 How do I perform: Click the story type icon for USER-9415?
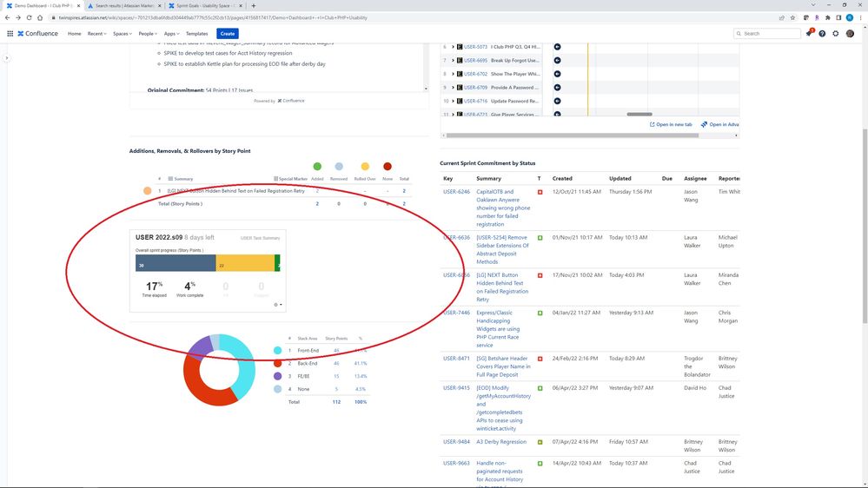click(540, 388)
